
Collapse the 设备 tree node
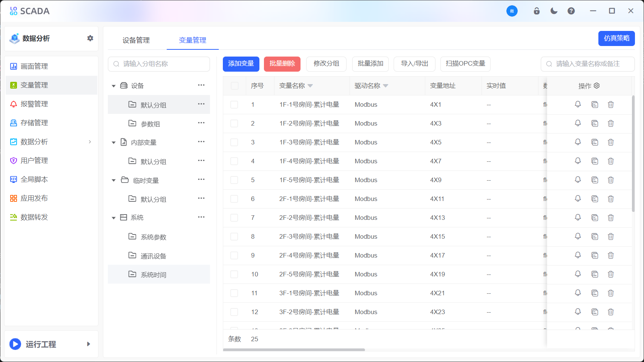coord(113,86)
